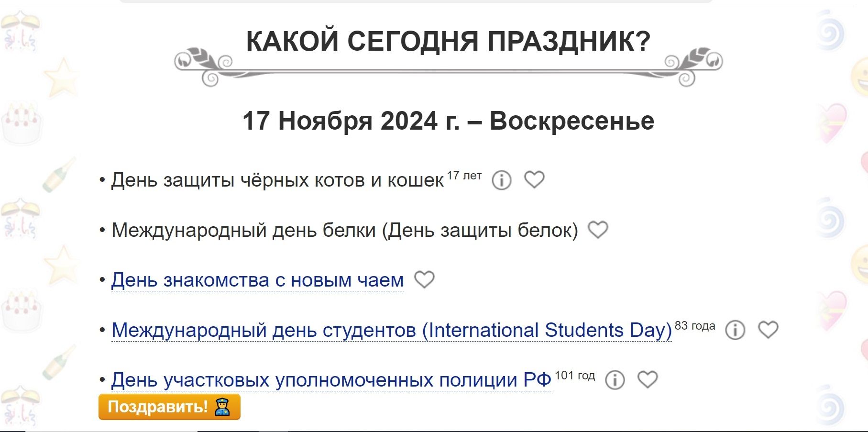Click the Международный день белки entry text
868x432 pixels.
pyautogui.click(x=344, y=230)
